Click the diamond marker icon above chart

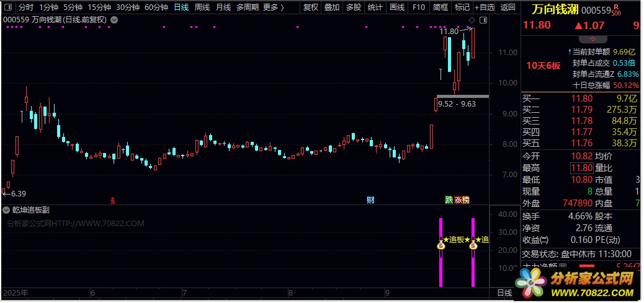tap(472, 20)
